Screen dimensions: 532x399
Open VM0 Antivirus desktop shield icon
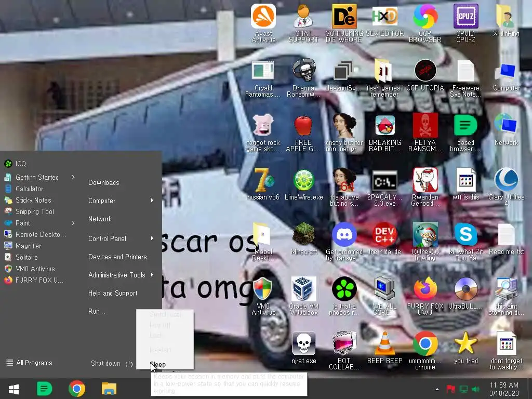tap(263, 296)
